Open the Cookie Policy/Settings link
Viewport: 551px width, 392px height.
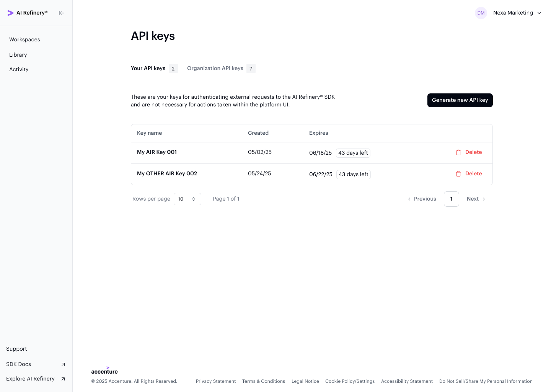click(350, 381)
